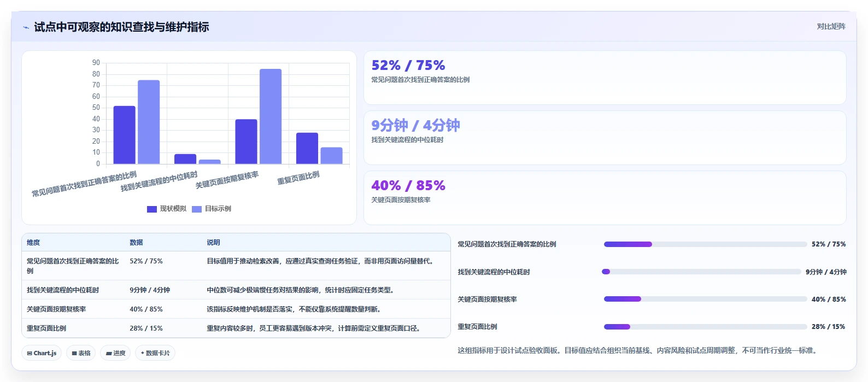Click the progress list label 重复页面比例
The height and width of the screenshot is (382, 868).
pyautogui.click(x=477, y=327)
